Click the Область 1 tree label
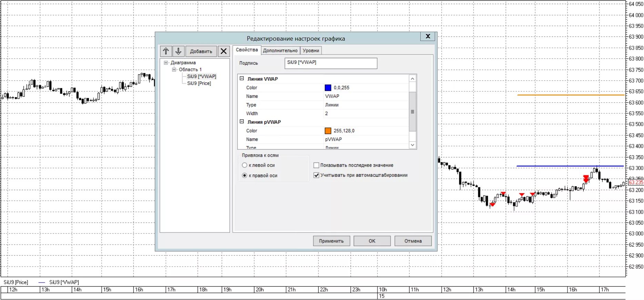Image resolution: width=644 pixels, height=300 pixels. click(190, 70)
